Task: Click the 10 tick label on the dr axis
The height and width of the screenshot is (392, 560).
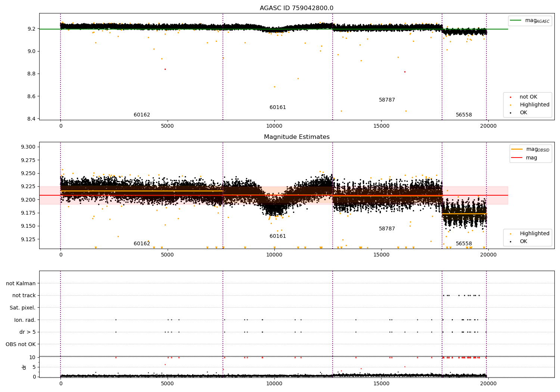Action: (x=32, y=357)
